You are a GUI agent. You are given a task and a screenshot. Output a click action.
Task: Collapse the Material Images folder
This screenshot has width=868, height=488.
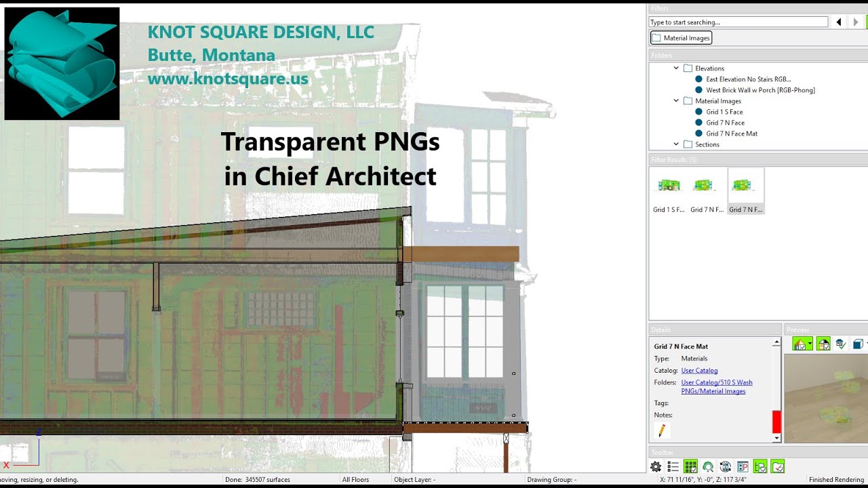pyautogui.click(x=676, y=101)
